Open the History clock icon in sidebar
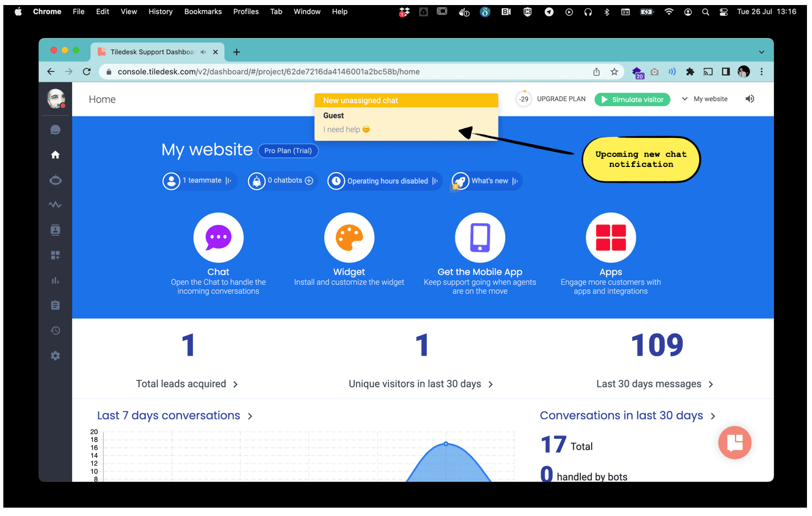812x516 pixels. point(55,331)
